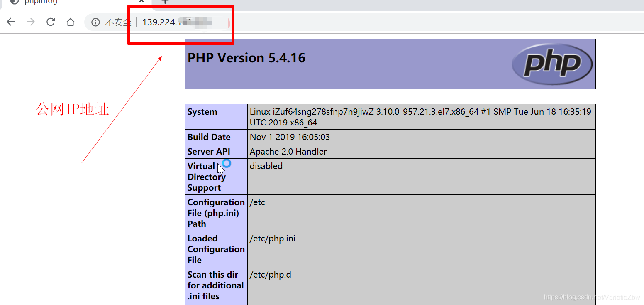The image size is (644, 305).
Task: Open a new browser tab
Action: pos(165,1)
